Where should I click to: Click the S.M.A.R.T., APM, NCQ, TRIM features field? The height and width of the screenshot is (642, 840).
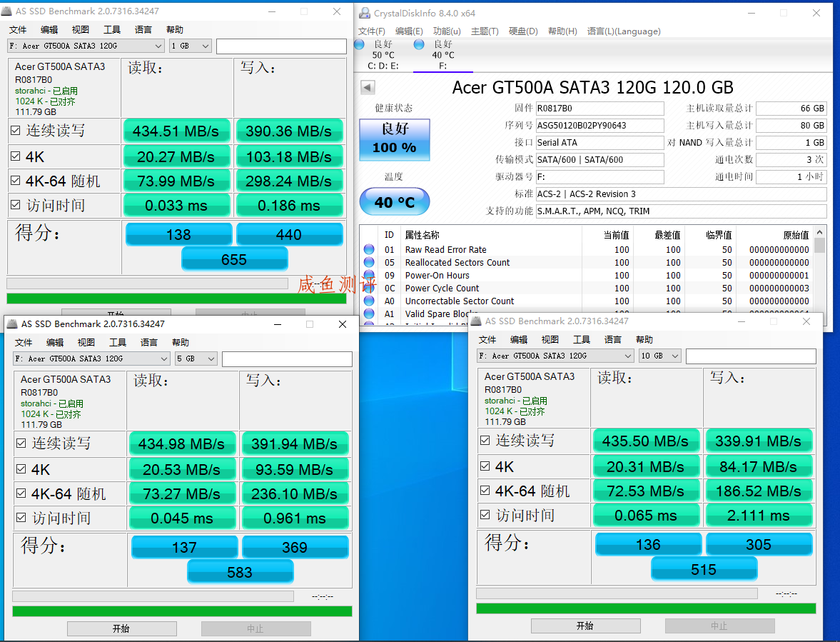click(682, 211)
